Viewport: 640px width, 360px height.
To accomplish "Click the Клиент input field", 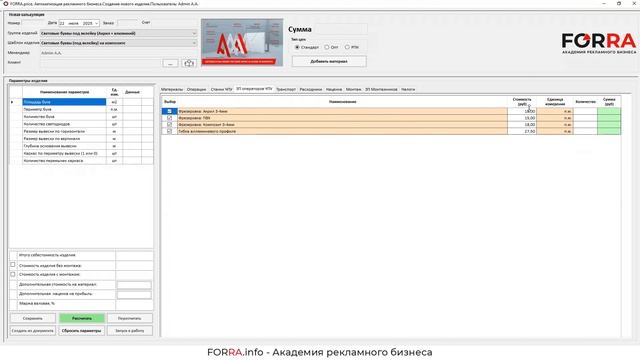I will tap(100, 63).
